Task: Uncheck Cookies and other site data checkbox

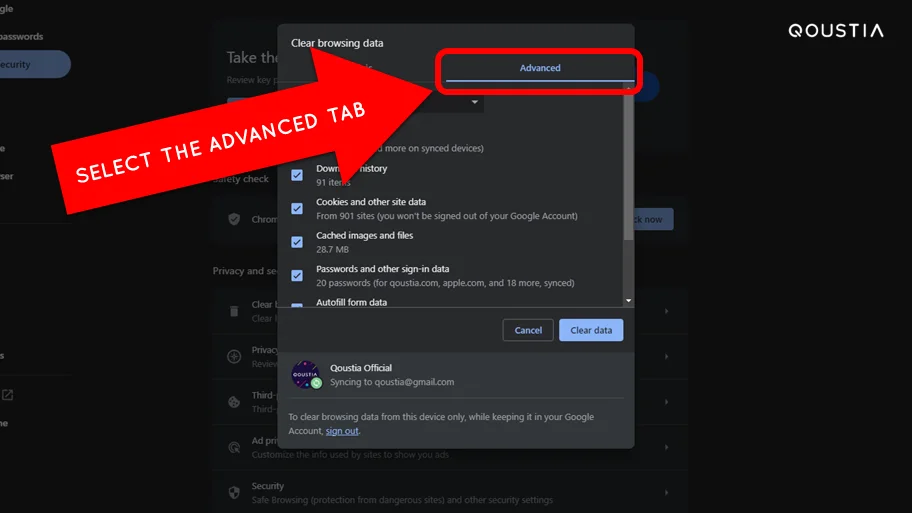Action: [297, 208]
